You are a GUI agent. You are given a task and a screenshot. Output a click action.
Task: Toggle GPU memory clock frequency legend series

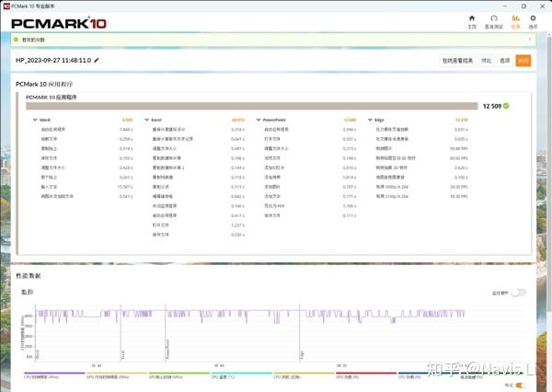coord(117,375)
